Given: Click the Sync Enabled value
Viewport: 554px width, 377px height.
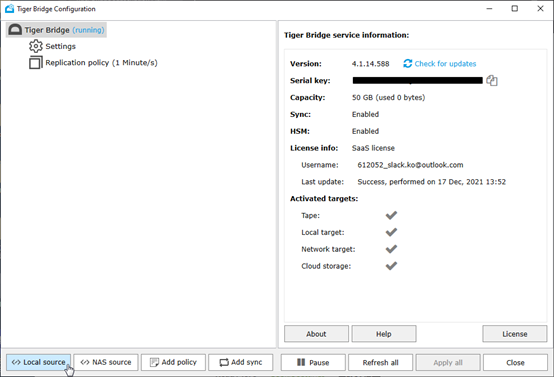Looking at the screenshot, I should (365, 114).
